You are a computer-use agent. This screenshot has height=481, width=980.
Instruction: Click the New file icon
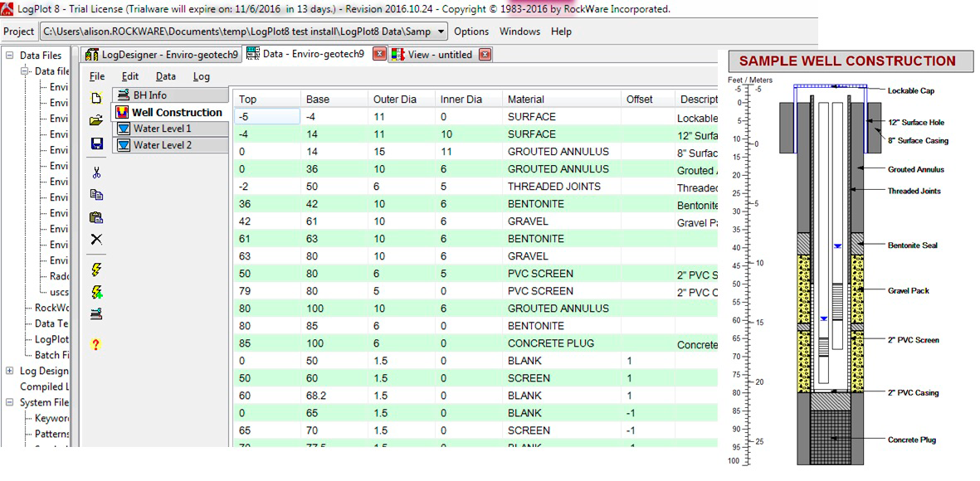pos(96,98)
